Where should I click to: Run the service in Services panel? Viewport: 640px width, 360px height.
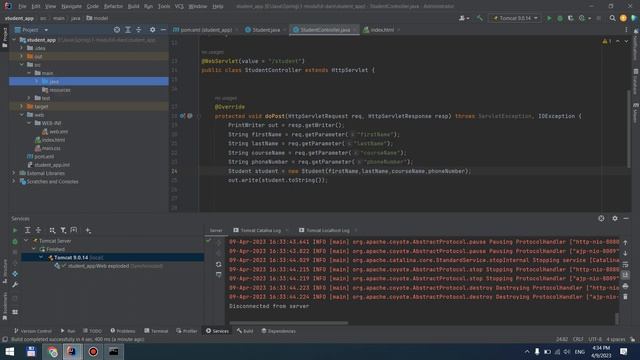pos(15,230)
